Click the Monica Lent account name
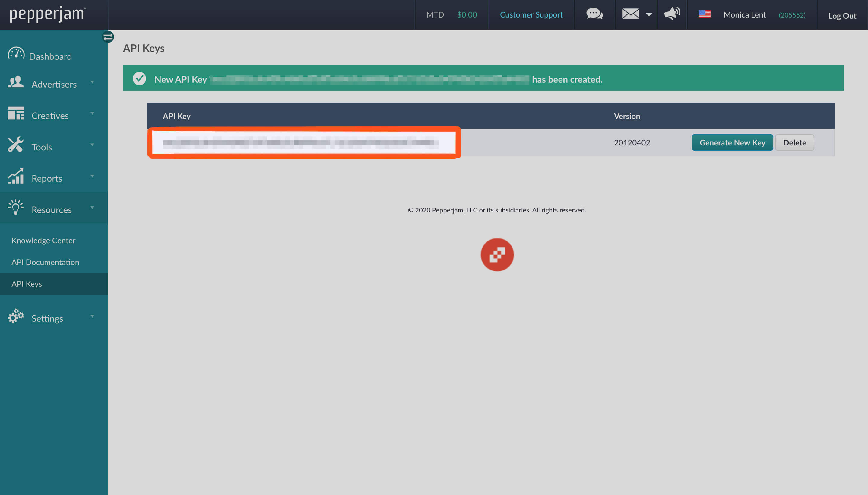 pyautogui.click(x=744, y=14)
